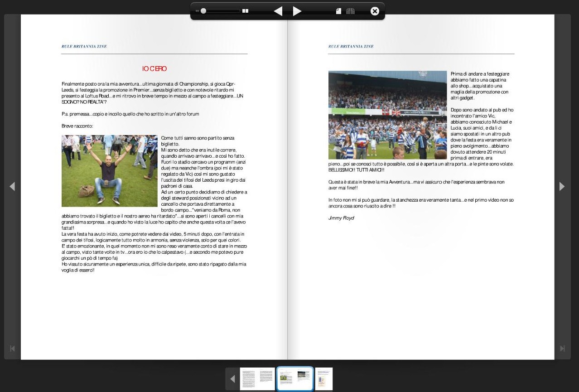Click 'RULE BRITANNIA ZINE' header on left page
This screenshot has height=392, width=579.
(x=84, y=46)
